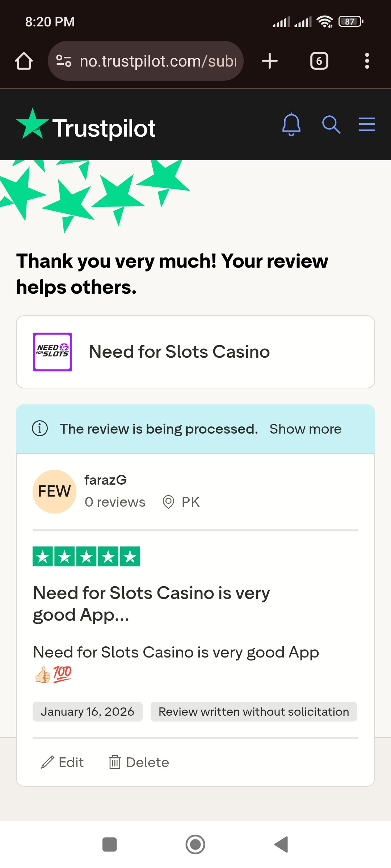Image resolution: width=391 pixels, height=868 pixels.
Task: Delete the submitted review
Action: click(139, 762)
